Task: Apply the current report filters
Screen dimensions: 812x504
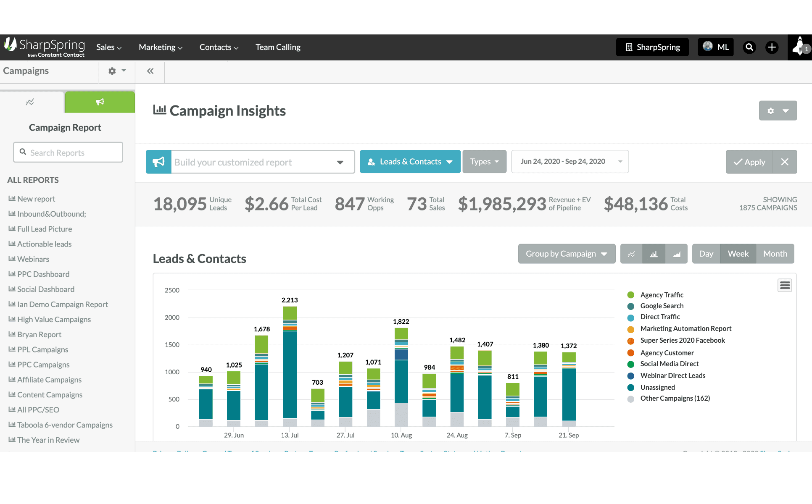Action: click(x=749, y=162)
